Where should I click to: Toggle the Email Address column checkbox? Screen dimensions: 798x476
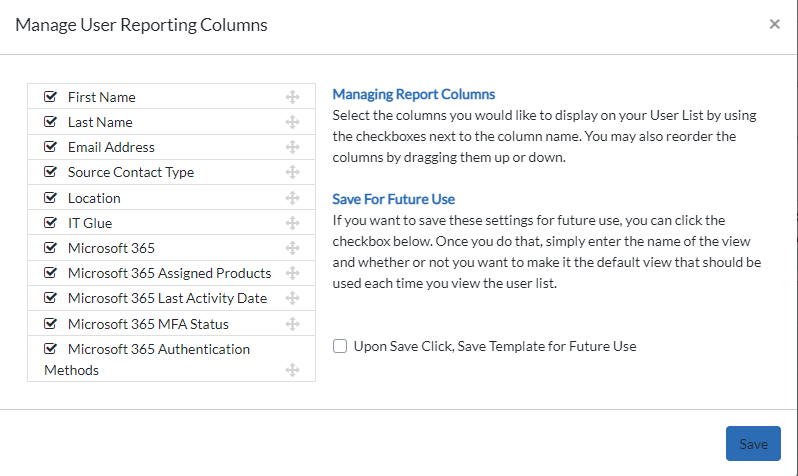pyautogui.click(x=50, y=147)
